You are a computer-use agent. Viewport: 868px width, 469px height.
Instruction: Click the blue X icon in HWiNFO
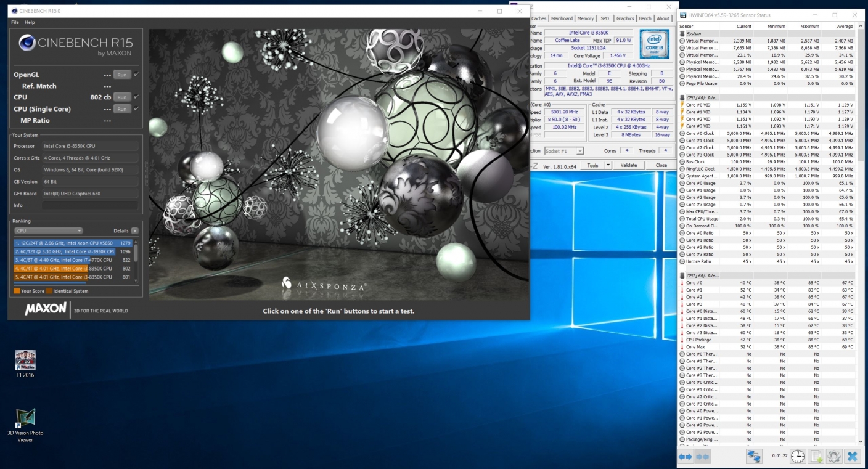tap(852, 457)
